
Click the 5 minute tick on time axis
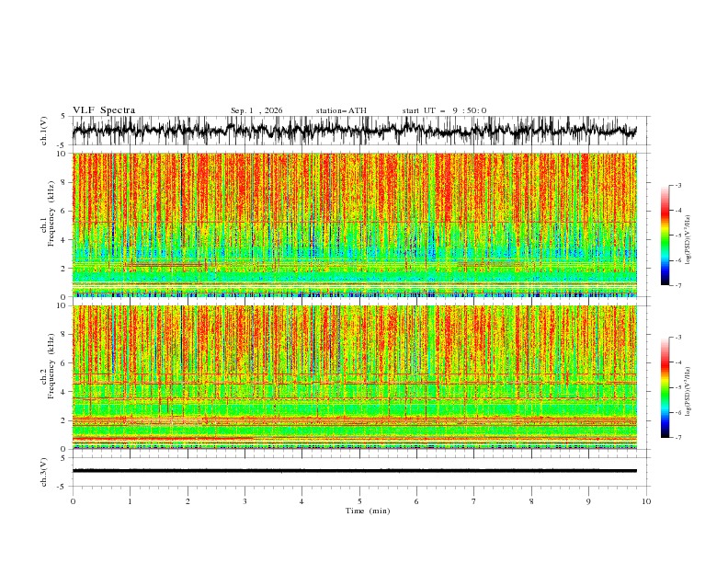(x=359, y=501)
